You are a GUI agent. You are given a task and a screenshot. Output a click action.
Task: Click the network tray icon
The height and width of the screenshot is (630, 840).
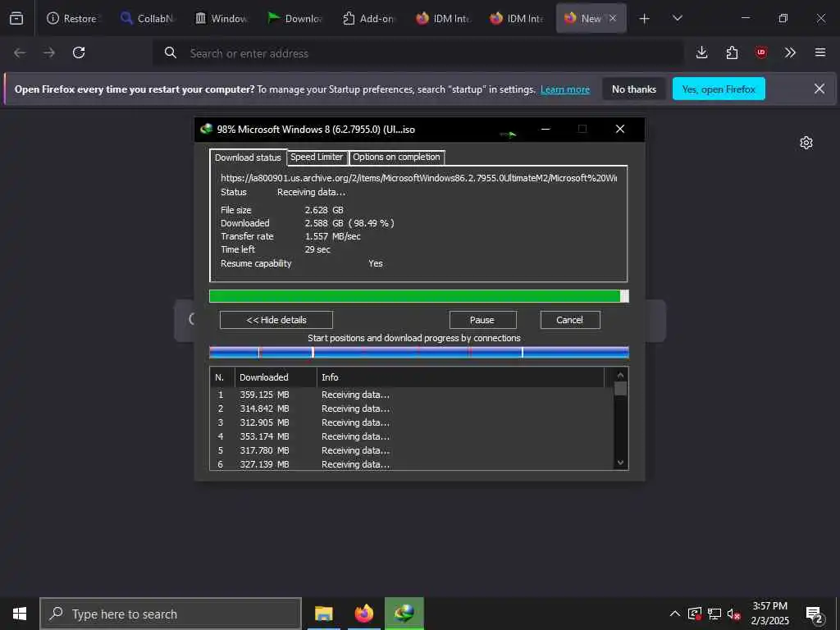[x=714, y=614]
